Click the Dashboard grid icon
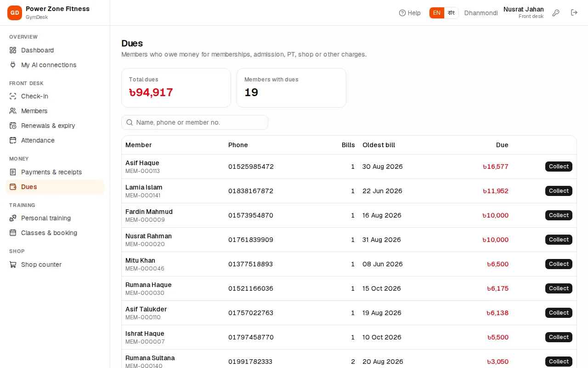This screenshot has width=588, height=368. (13, 50)
